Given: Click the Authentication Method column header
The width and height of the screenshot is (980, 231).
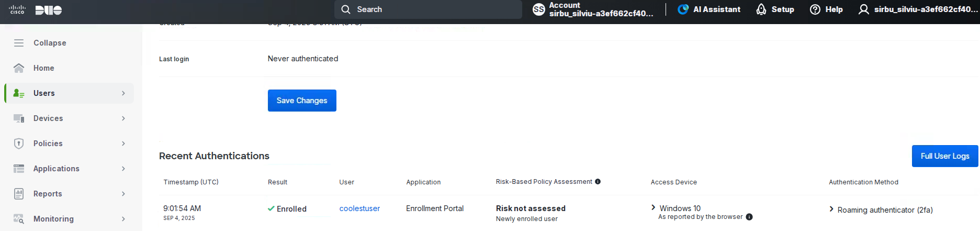Looking at the screenshot, I should 863,182.
